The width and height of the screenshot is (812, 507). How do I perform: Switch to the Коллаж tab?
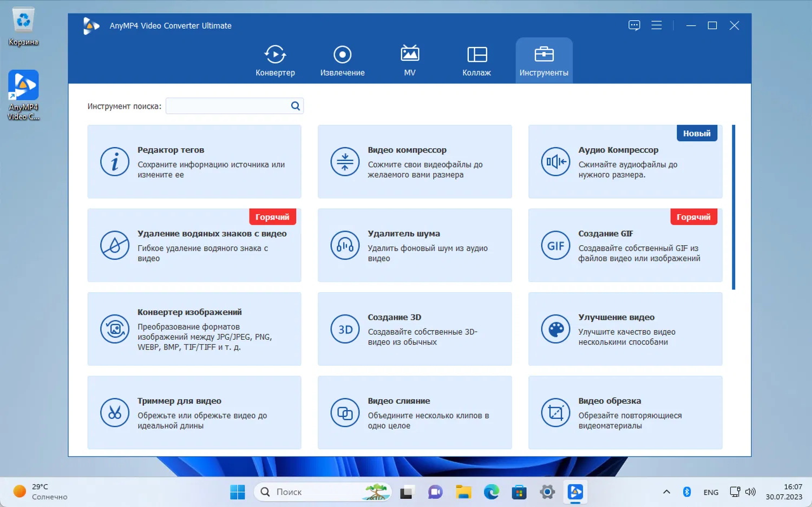click(x=477, y=61)
